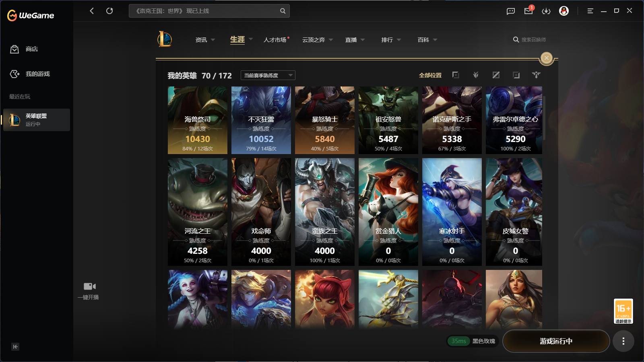
Task: Focus the top WeGame search field
Action: (x=209, y=11)
